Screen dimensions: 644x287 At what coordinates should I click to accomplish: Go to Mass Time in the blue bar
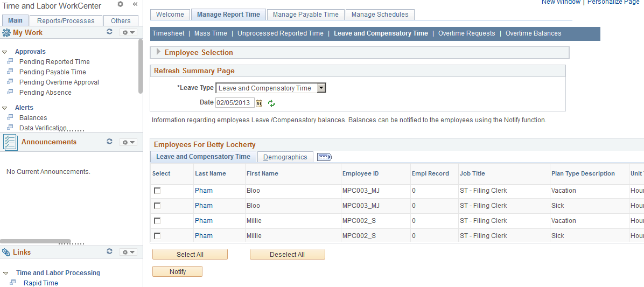(x=211, y=33)
